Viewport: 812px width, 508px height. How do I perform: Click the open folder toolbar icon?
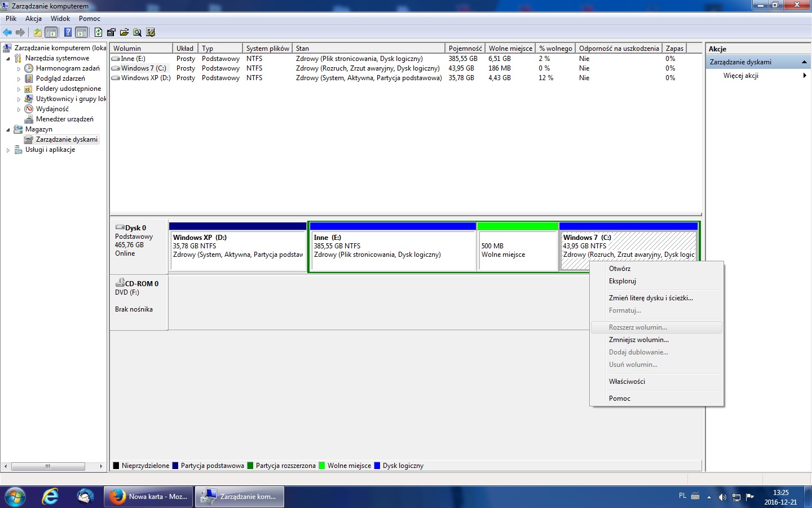click(124, 32)
